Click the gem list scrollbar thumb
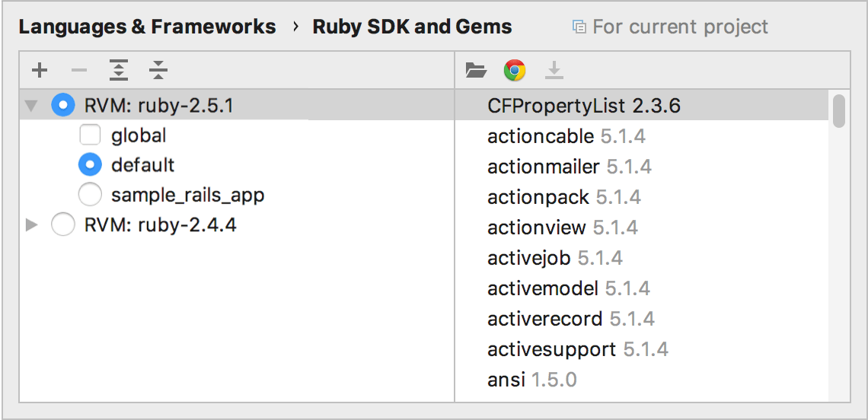The width and height of the screenshot is (868, 420). click(839, 110)
